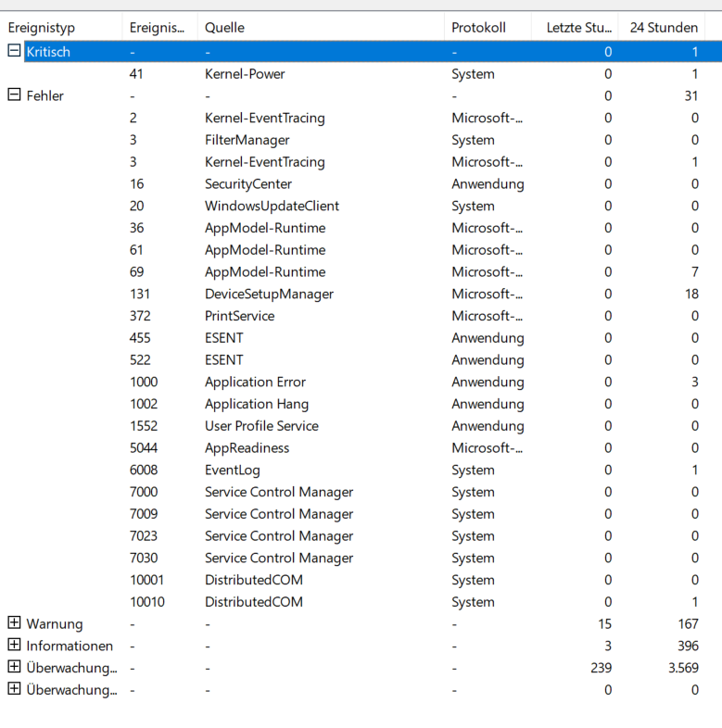Select DistributedCOM row with ID 10010
Image resolution: width=722 pixels, height=728 pixels.
point(361,602)
